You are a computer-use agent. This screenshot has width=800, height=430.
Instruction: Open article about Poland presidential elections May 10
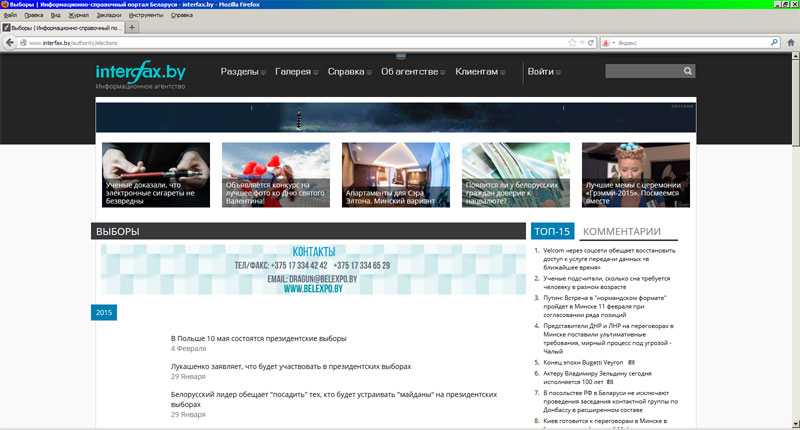pos(258,338)
